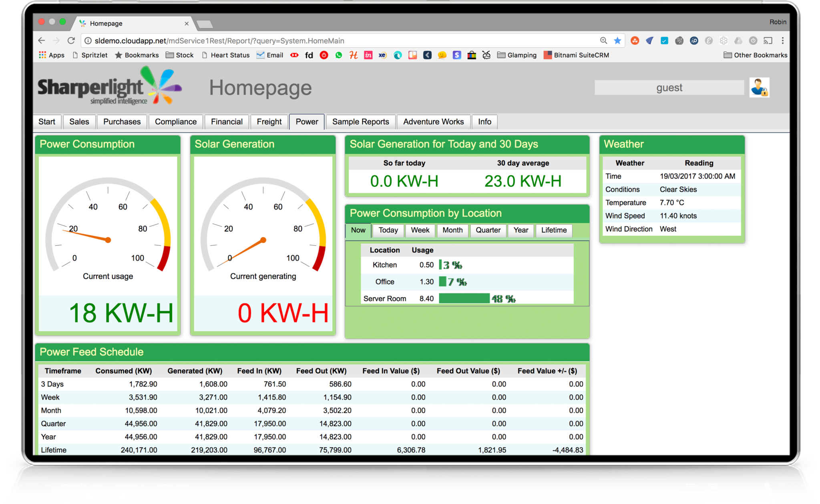This screenshot has height=504, width=820.
Task: Select the Week consumption tab
Action: (x=420, y=230)
